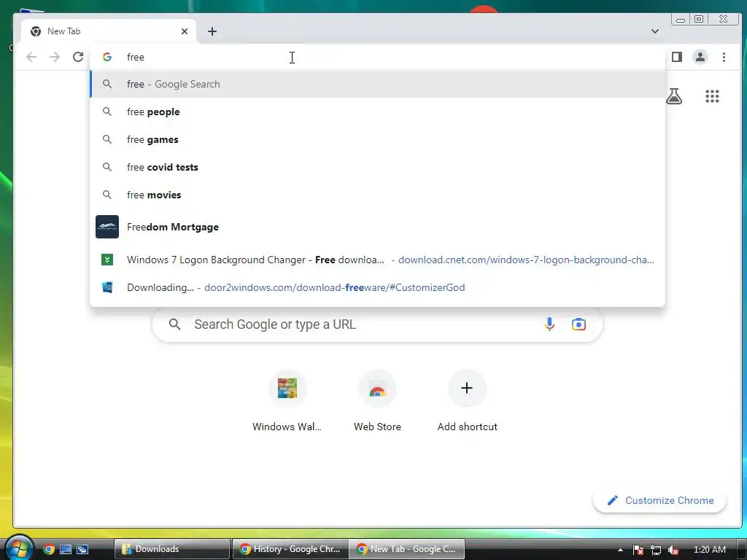Click the Switch between windows quick launch icon
The height and width of the screenshot is (560, 747).
coord(82,549)
